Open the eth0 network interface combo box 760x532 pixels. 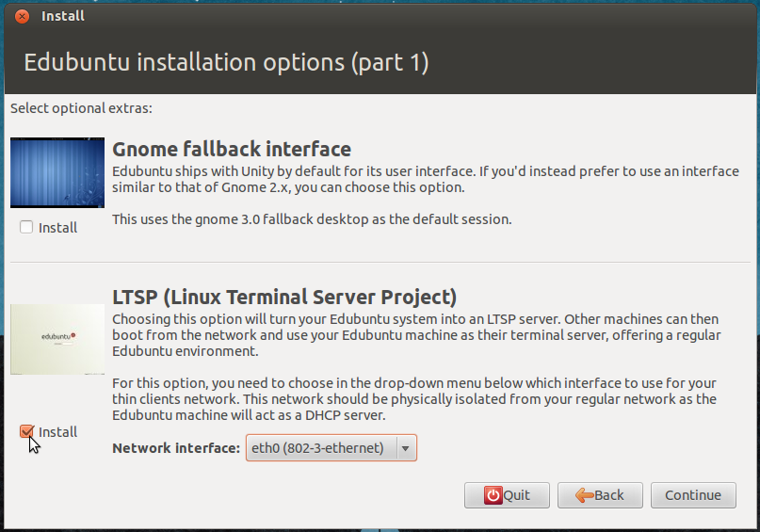319,448
